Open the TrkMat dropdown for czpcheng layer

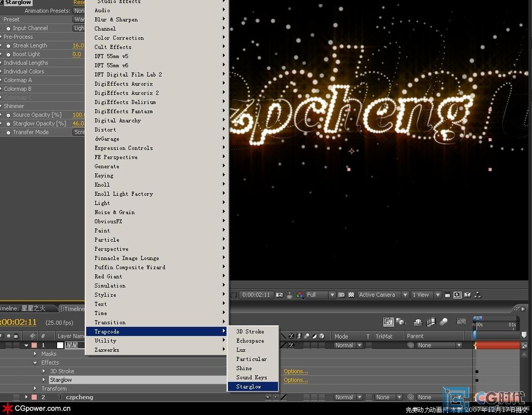[x=388, y=397]
